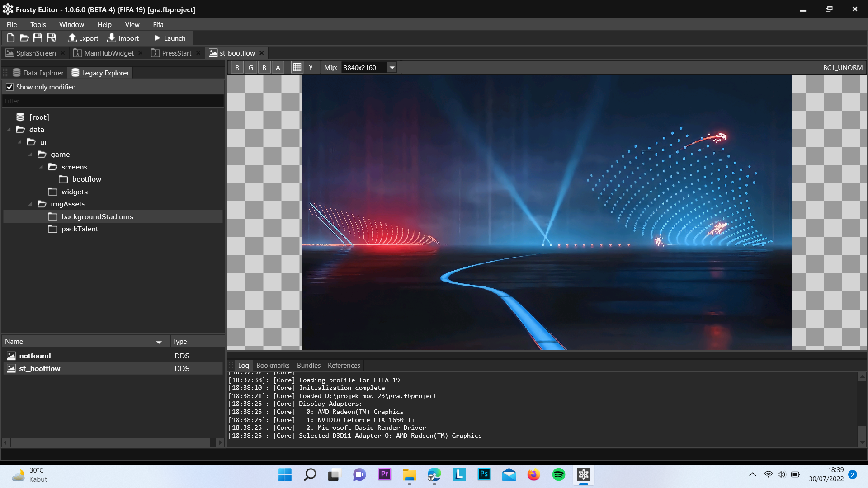The height and width of the screenshot is (488, 868).
Task: Click the Name column sort arrow
Action: [x=159, y=342]
